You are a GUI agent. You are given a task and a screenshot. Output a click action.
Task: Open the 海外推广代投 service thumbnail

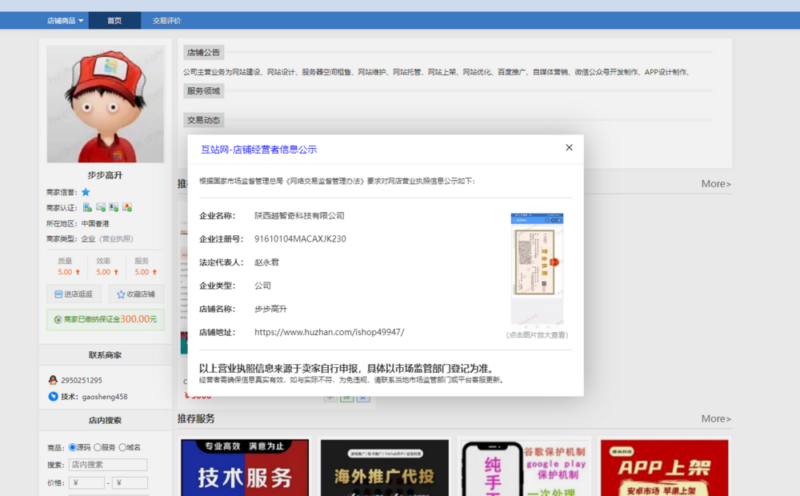(385, 467)
